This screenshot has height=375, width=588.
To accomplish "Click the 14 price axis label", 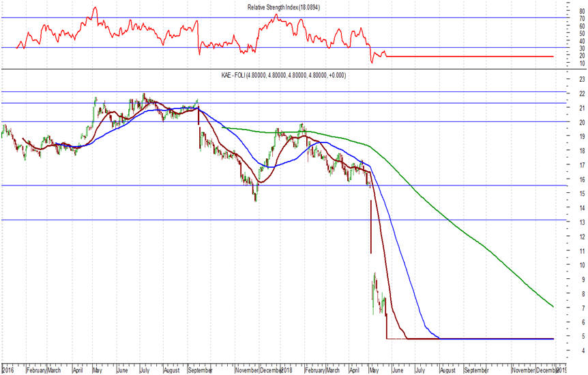I will tap(582, 208).
